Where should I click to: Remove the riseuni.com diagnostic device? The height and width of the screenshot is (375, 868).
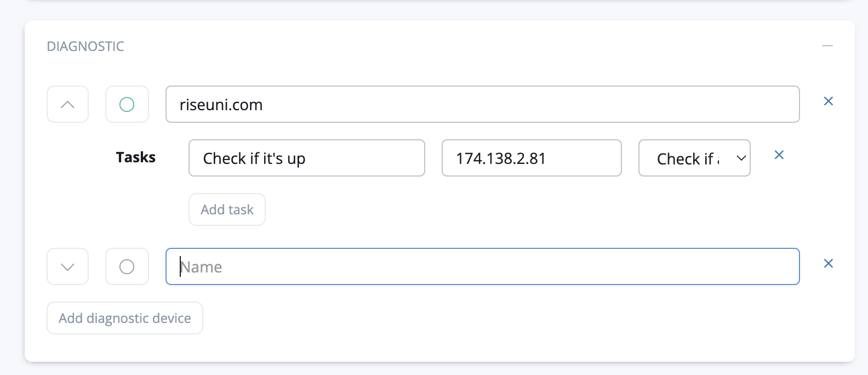(x=829, y=101)
